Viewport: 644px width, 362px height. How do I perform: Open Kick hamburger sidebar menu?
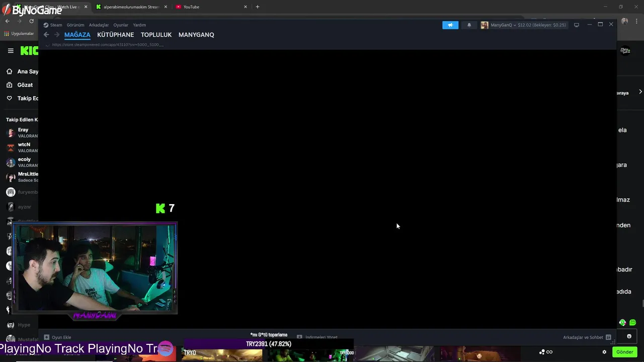11,51
